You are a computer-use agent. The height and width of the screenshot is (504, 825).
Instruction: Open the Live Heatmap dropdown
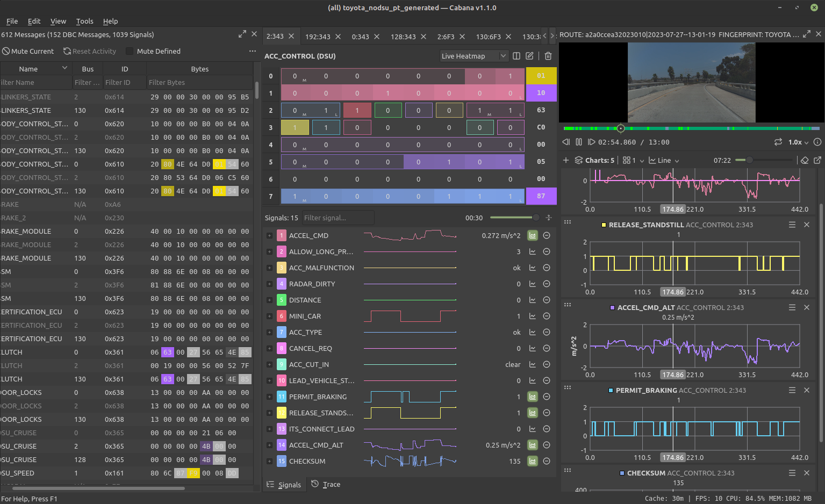[x=474, y=56]
